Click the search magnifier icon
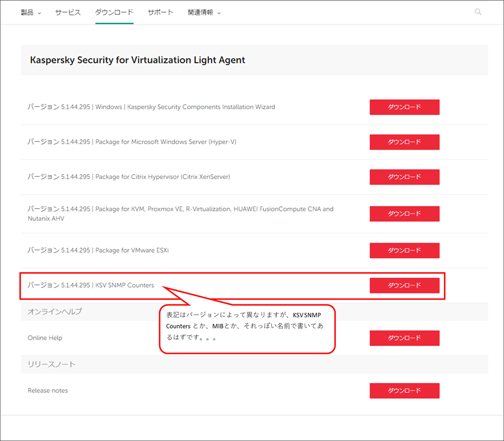 coord(478,12)
